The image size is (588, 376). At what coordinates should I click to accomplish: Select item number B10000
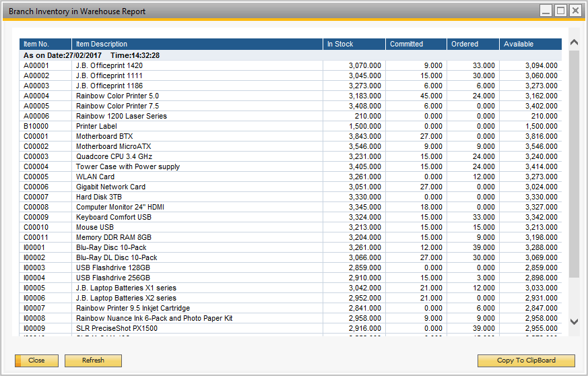(36, 127)
